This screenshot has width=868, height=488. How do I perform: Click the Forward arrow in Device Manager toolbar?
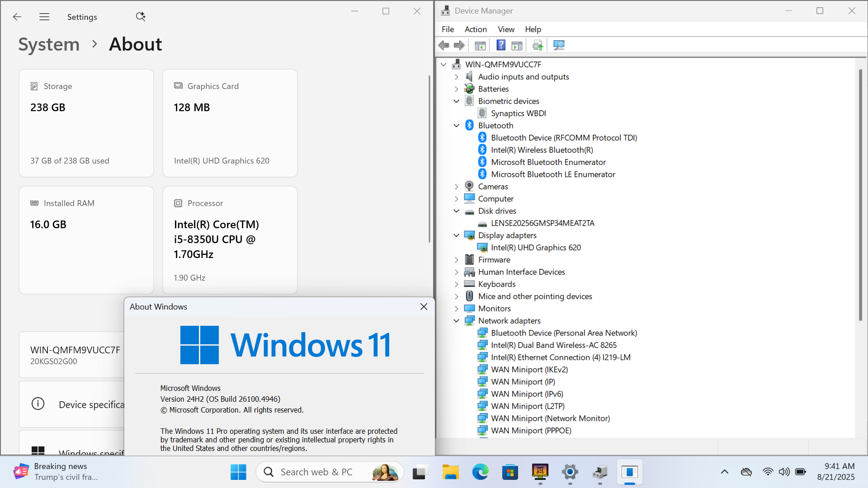pos(459,45)
